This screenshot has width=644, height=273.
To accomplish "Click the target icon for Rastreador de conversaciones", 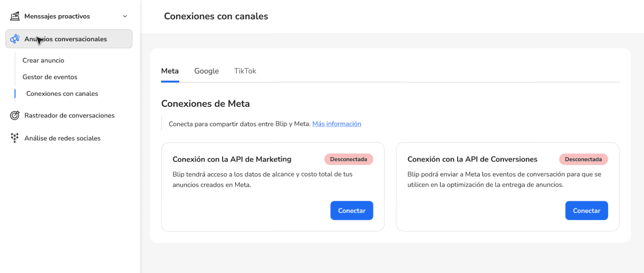I will (x=15, y=115).
